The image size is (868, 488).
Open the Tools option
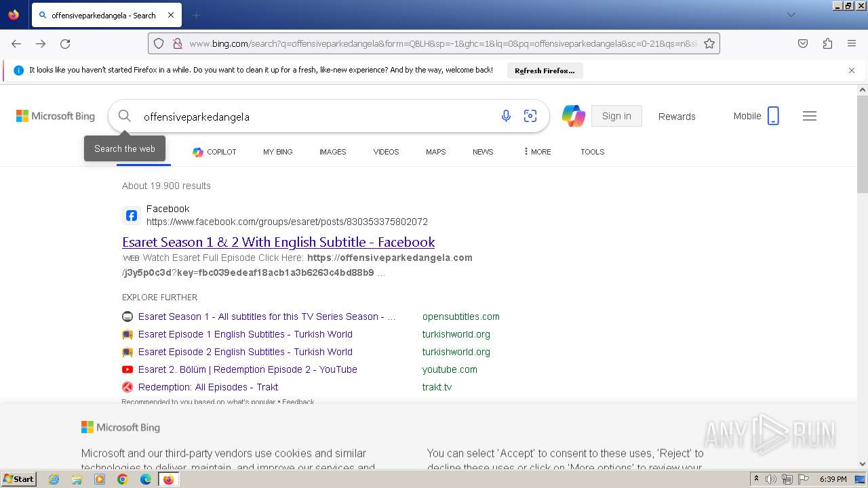click(593, 152)
